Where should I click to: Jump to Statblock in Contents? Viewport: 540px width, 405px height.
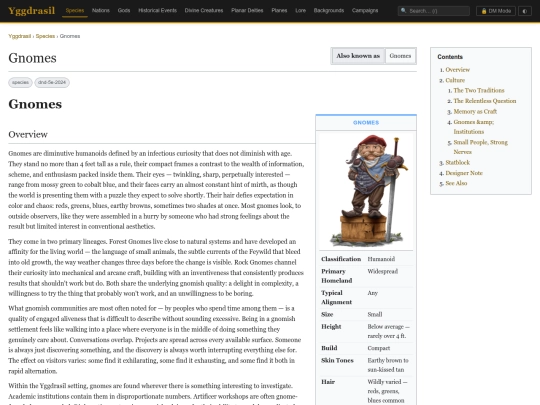click(457, 163)
